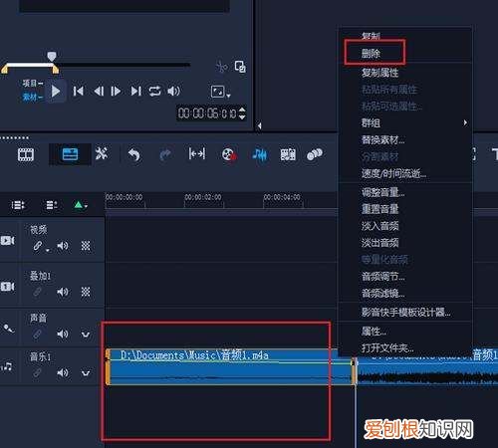498x448 pixels.
Task: Click the 叠加1 overlay track icon
Action: click(x=7, y=287)
